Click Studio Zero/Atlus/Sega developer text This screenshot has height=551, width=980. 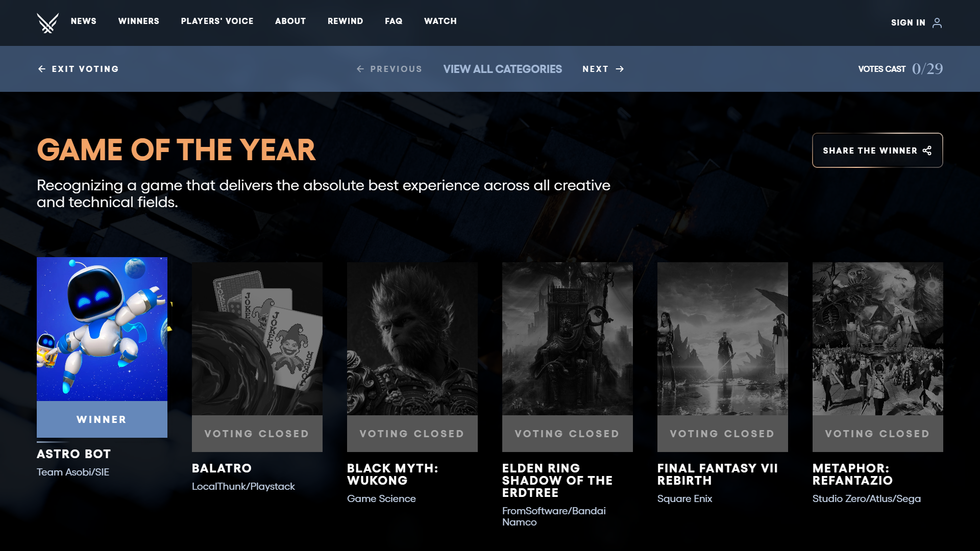[x=867, y=499]
